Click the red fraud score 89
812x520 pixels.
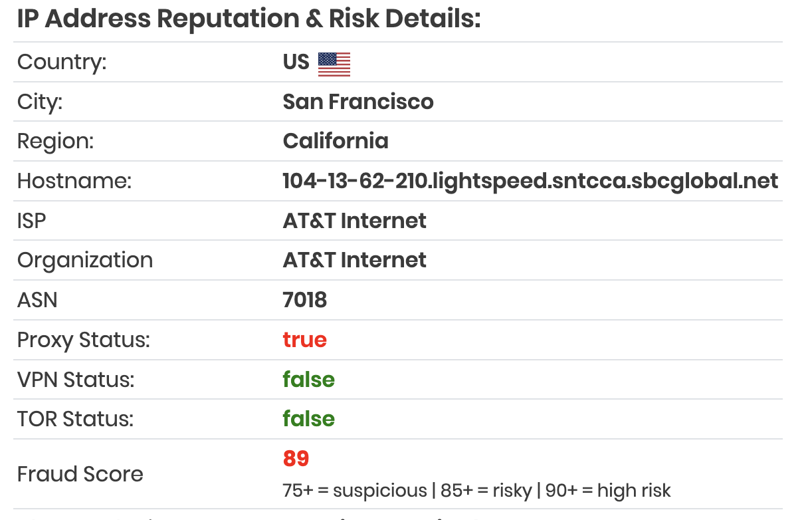(296, 459)
